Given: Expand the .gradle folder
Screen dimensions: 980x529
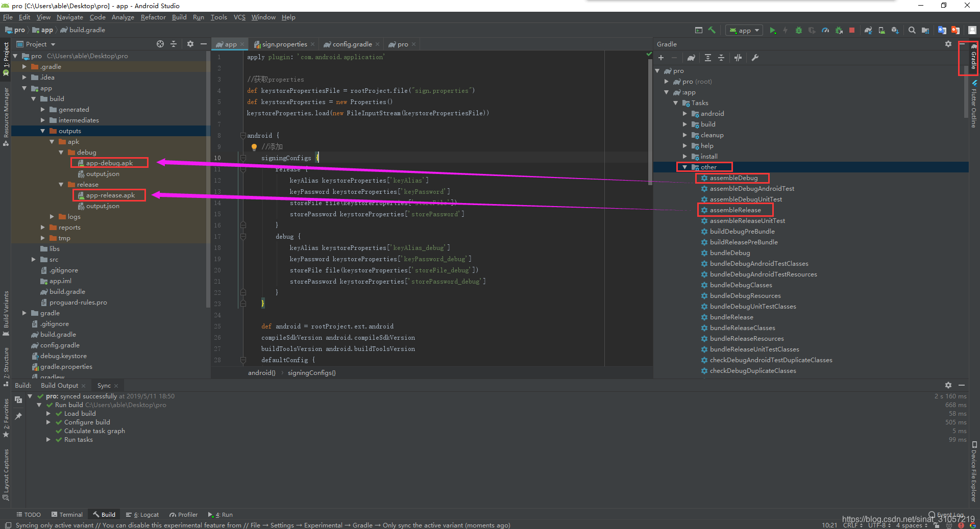Looking at the screenshot, I should [x=24, y=67].
